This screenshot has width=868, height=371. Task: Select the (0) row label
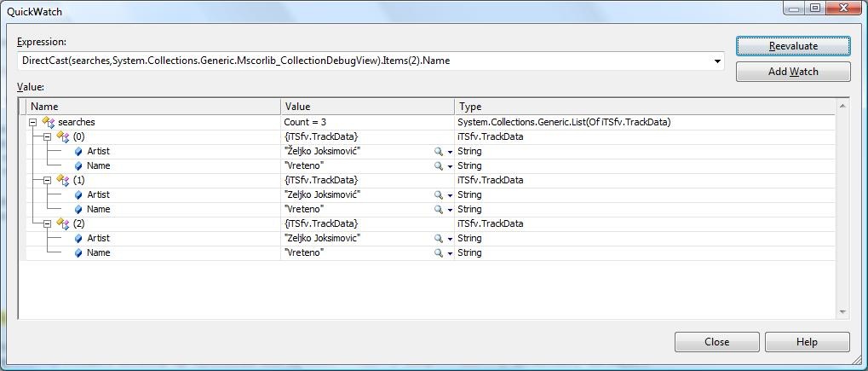(78, 137)
